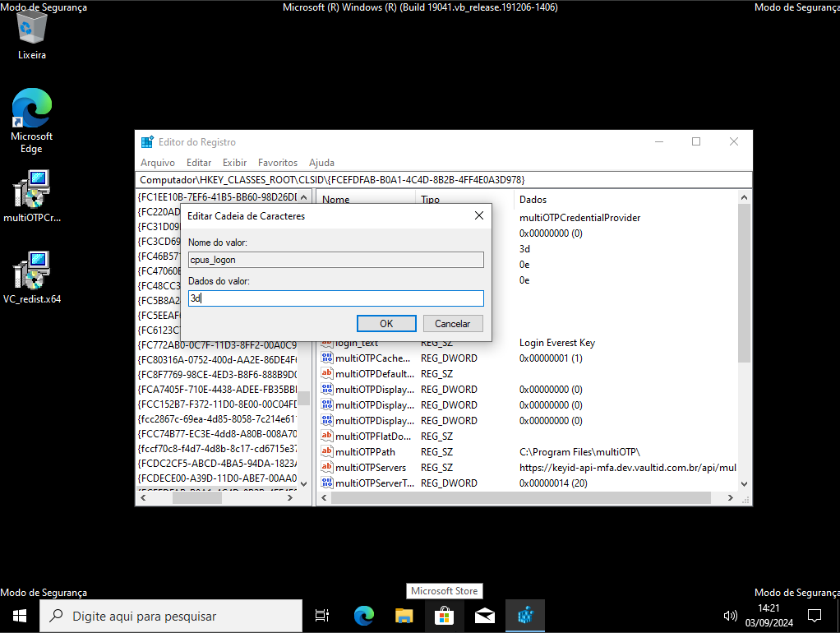
Task: Click the Windows Start button
Action: 20,616
